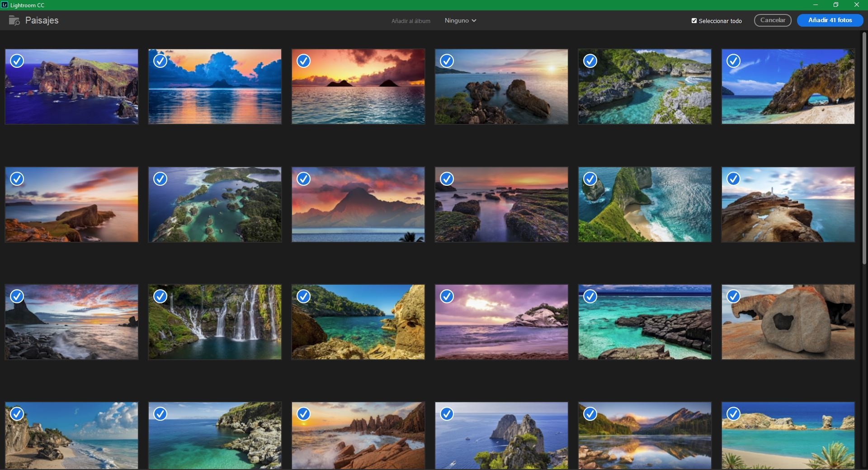Uncheck the aerial green cliff beach photo checkmark
Viewport: 868px width, 470px height.
[x=590, y=179]
